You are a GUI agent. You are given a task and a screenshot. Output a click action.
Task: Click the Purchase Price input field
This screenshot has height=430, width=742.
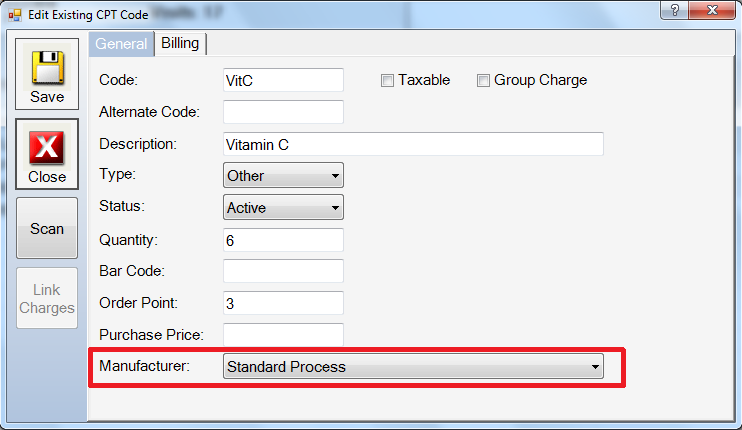pyautogui.click(x=283, y=335)
